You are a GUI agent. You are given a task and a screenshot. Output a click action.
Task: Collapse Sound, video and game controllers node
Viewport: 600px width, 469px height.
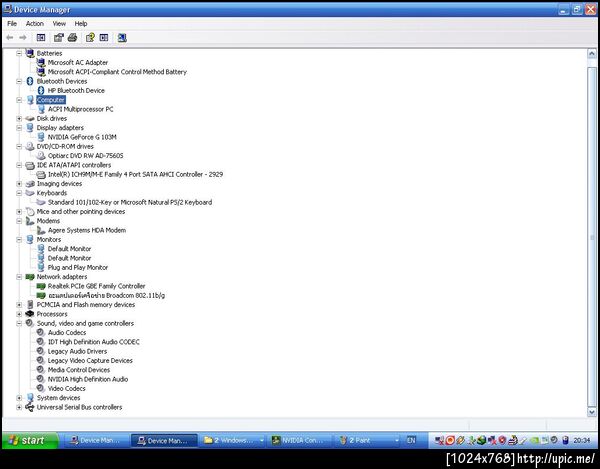(x=19, y=323)
